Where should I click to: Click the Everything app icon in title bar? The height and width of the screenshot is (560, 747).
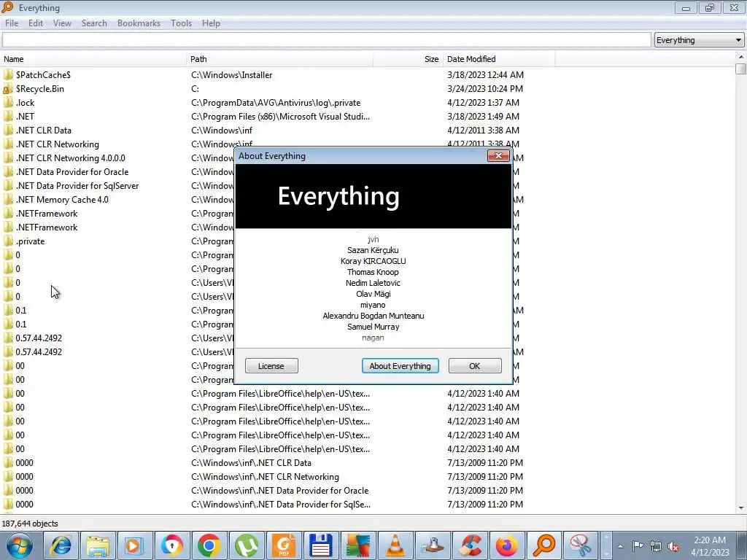point(7,7)
